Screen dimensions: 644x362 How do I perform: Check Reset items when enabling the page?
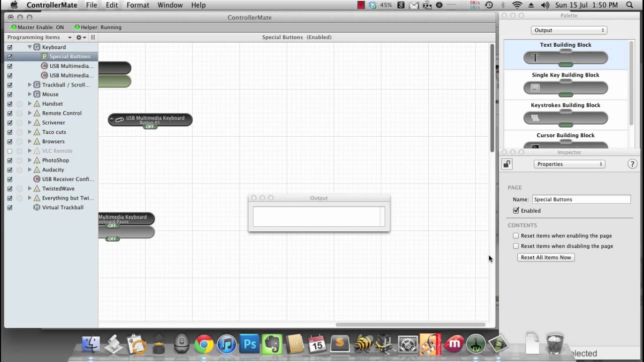tap(516, 235)
